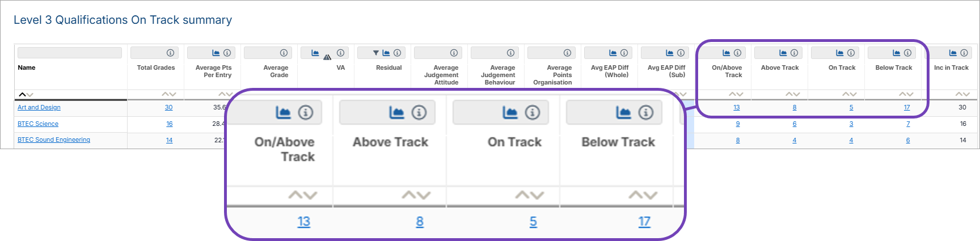Viewport: 980px width, 241px height.
Task: Open the Art and Design link
Action: coord(39,107)
